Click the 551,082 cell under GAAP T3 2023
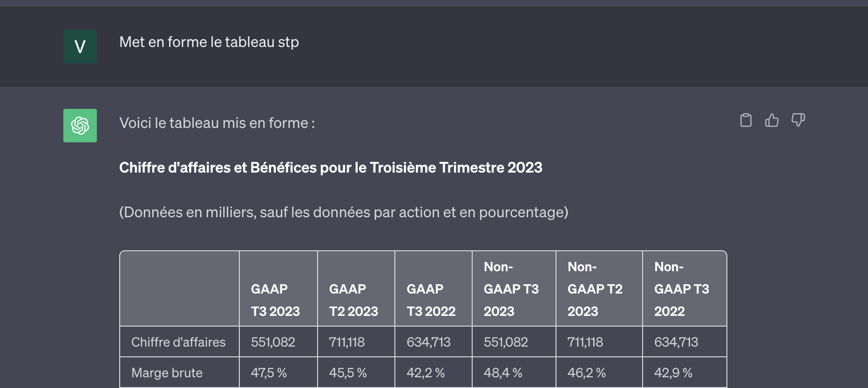The width and height of the screenshot is (868, 388). click(273, 342)
